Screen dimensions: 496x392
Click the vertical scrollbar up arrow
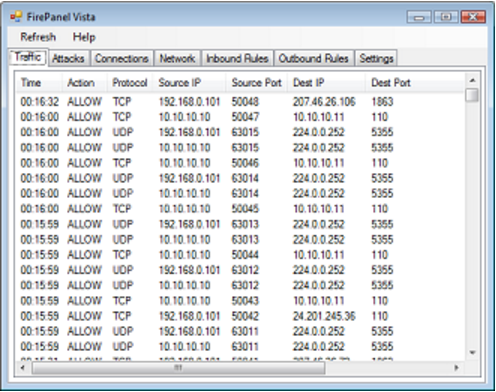click(472, 80)
